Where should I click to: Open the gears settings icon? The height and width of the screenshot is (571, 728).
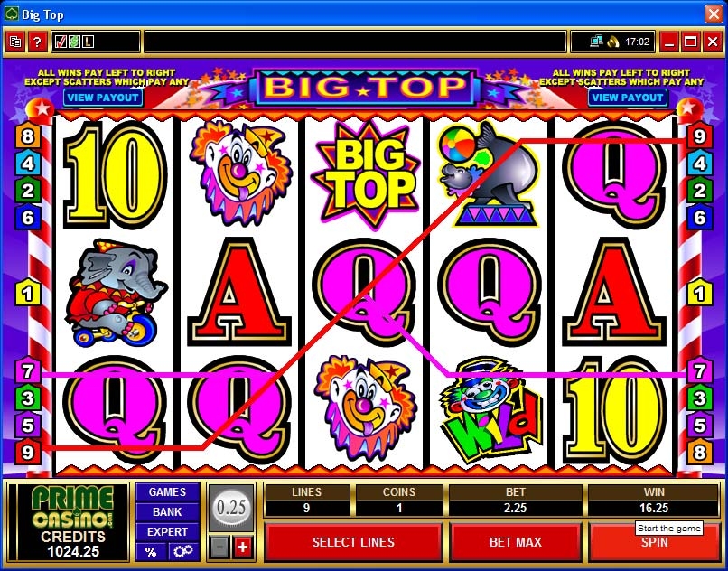pyautogui.click(x=183, y=551)
